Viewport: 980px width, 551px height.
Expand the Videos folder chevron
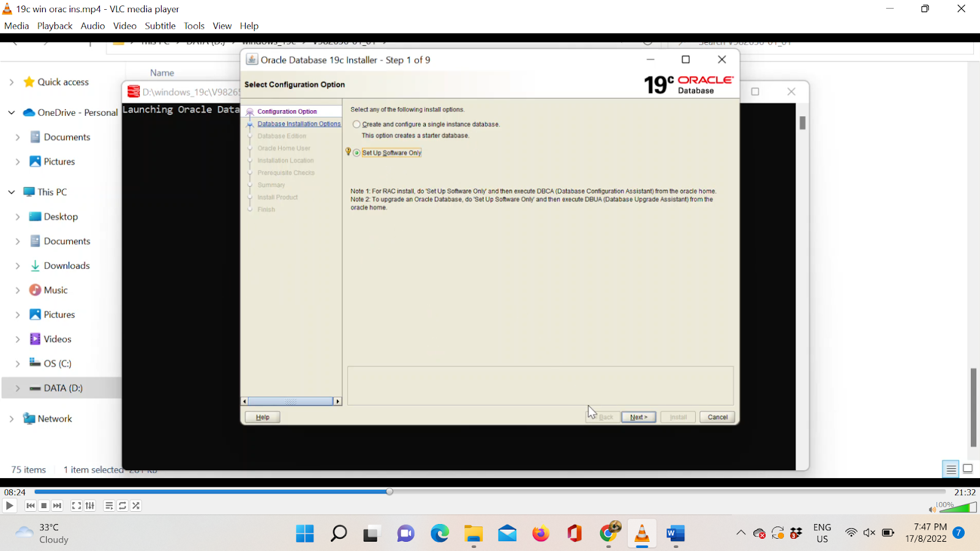tap(17, 339)
